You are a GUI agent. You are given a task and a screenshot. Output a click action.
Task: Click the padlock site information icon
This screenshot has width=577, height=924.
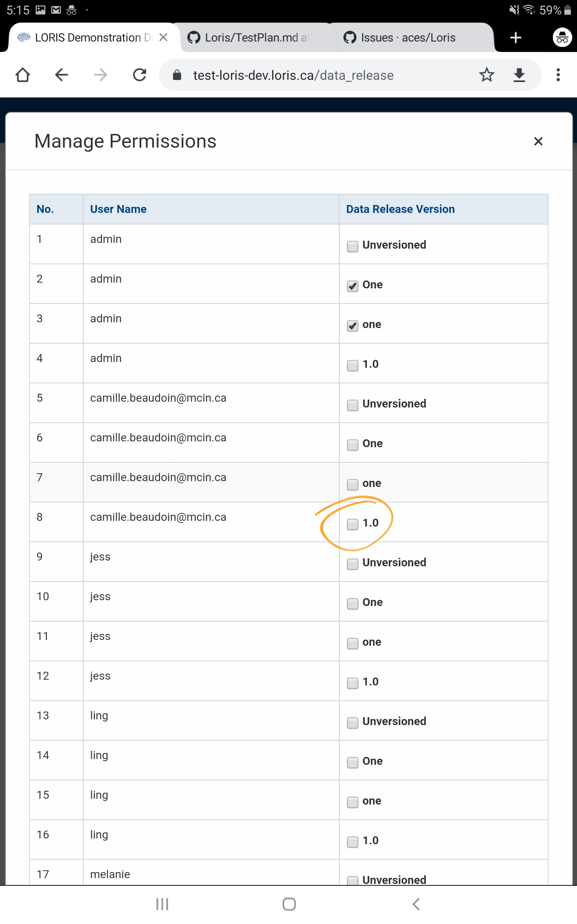tap(177, 75)
